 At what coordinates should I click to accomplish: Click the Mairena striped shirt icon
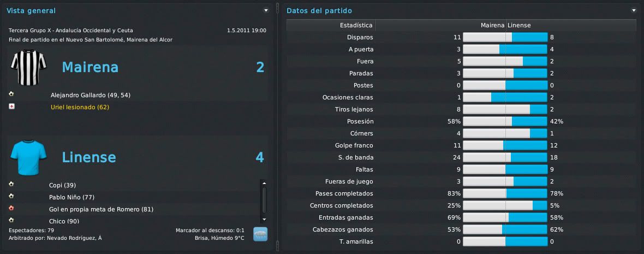point(28,67)
